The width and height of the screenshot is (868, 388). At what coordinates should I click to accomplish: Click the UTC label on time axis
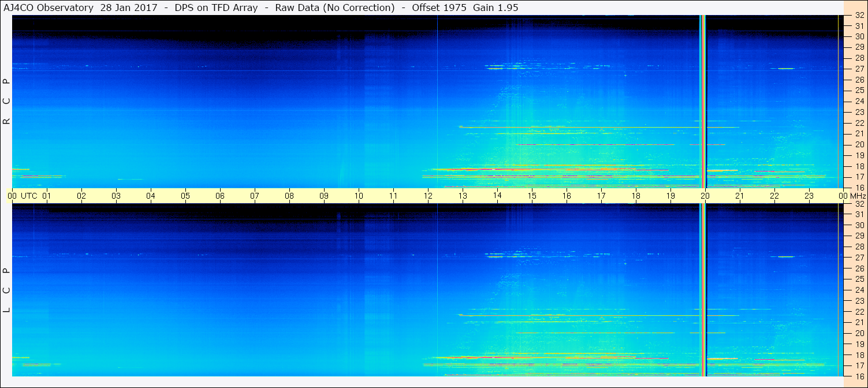pyautogui.click(x=29, y=196)
